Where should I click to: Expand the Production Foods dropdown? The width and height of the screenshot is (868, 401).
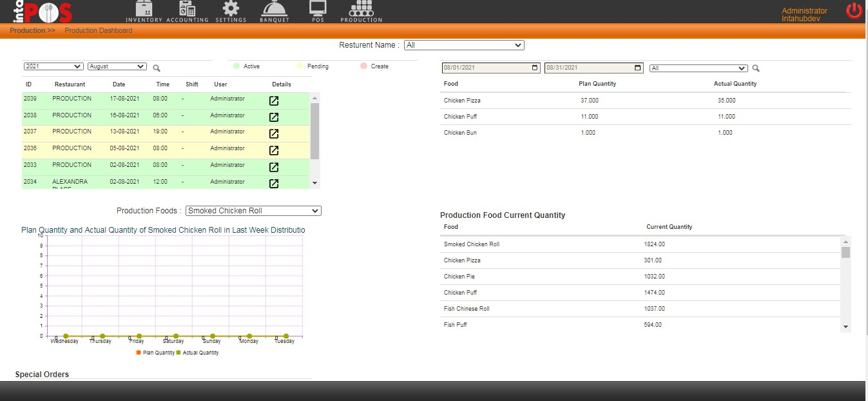pos(253,211)
